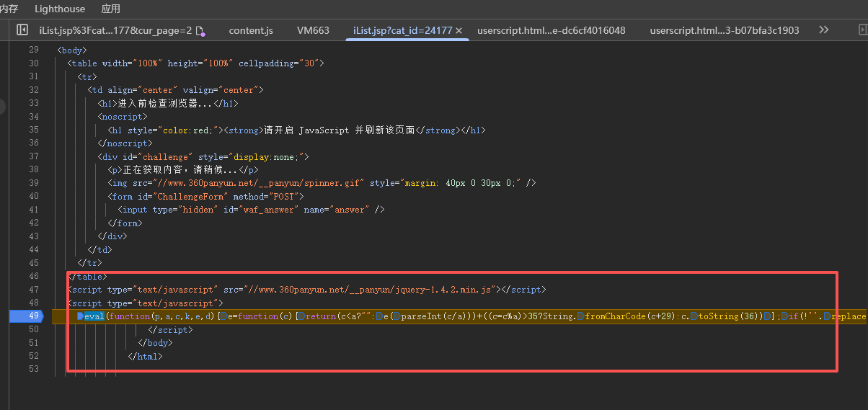Switch to the content.js tab

click(x=251, y=30)
